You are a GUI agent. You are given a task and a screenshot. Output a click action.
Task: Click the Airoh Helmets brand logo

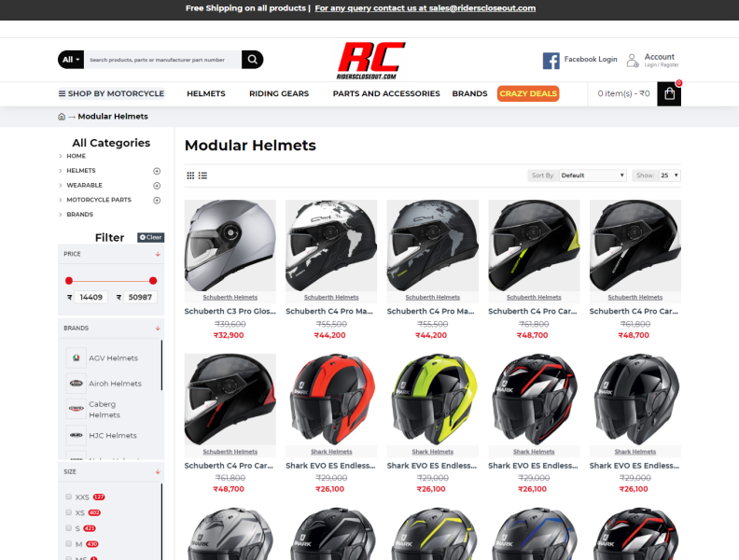coord(77,384)
